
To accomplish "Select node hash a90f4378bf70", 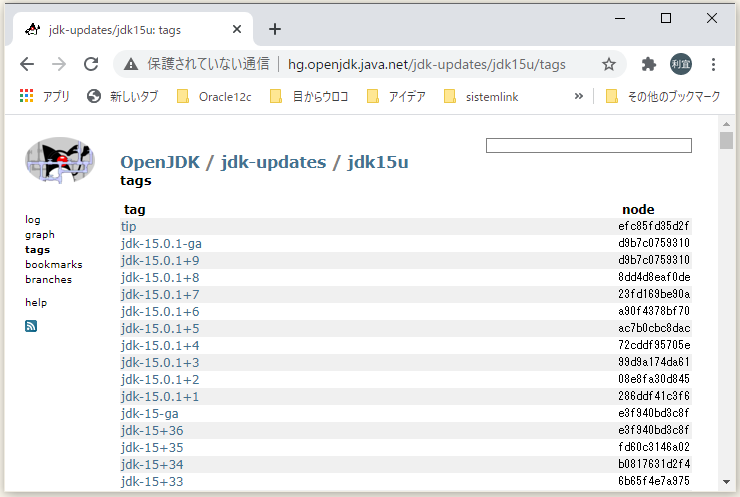I will click(x=654, y=311).
